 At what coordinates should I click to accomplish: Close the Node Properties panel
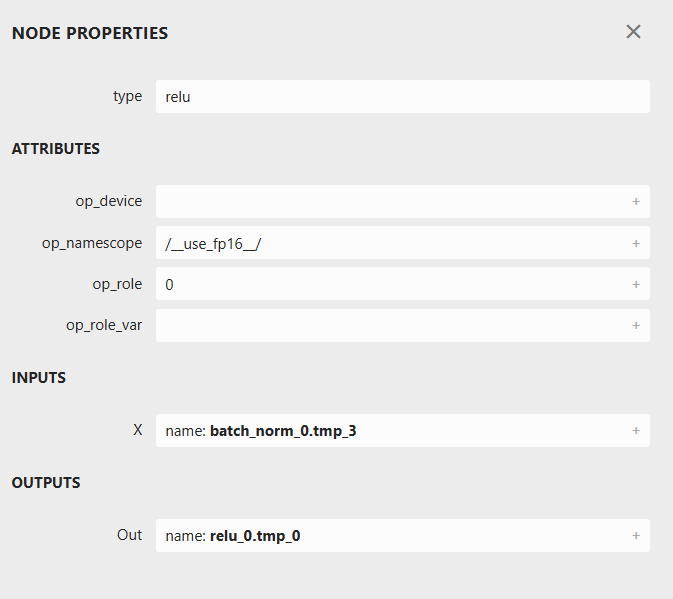[x=633, y=32]
